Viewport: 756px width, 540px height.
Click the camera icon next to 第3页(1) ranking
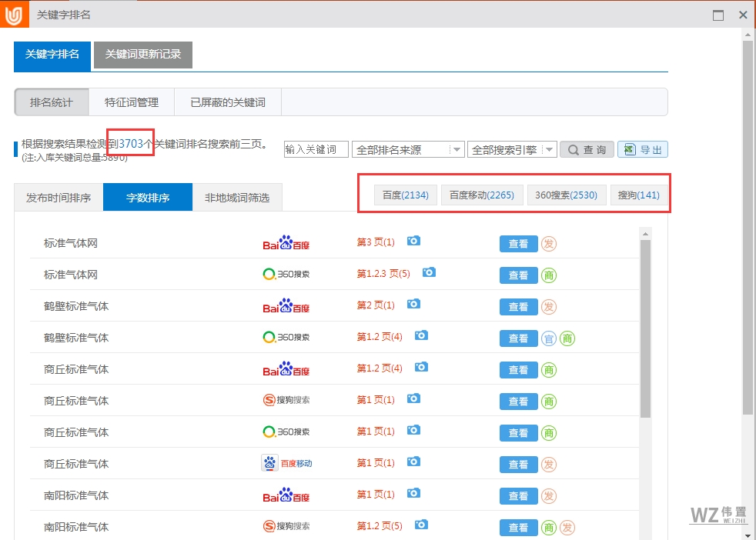click(413, 241)
